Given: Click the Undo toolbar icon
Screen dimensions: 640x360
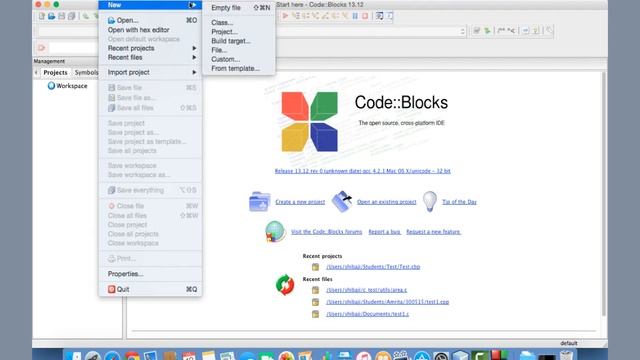Looking at the screenshot, I should pos(85,16).
